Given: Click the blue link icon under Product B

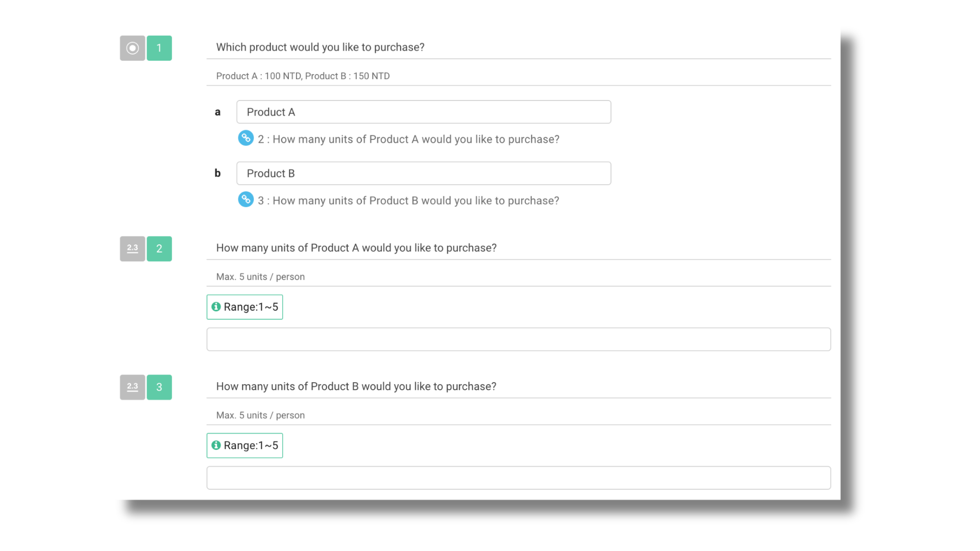Looking at the screenshot, I should 246,199.
